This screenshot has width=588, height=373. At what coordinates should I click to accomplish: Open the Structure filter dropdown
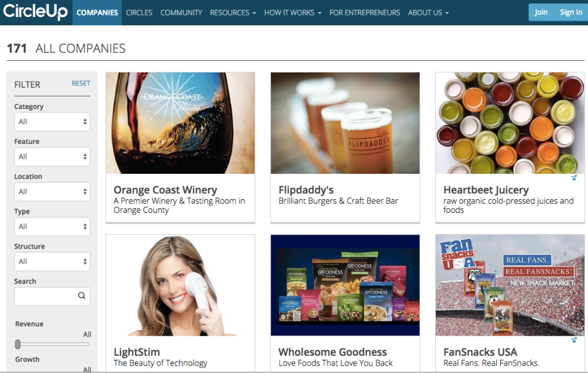tap(52, 261)
